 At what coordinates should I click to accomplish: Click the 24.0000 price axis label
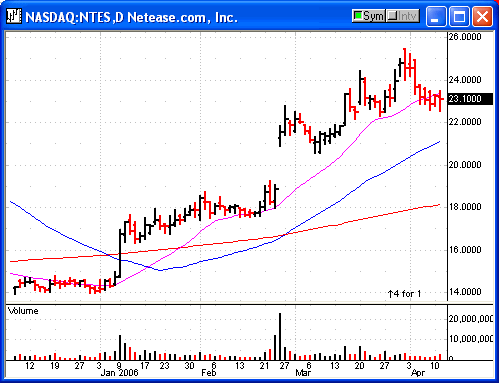465,80
